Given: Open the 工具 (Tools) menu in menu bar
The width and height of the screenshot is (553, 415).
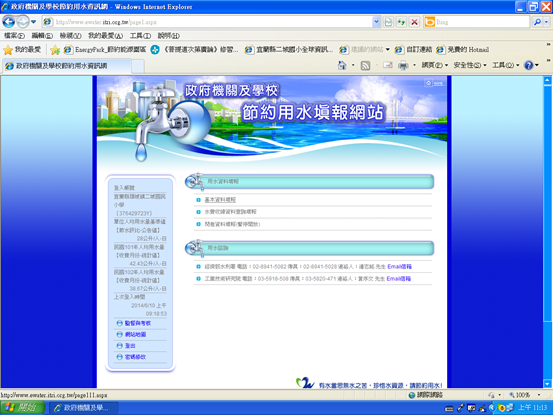Looking at the screenshot, I should point(140,36).
